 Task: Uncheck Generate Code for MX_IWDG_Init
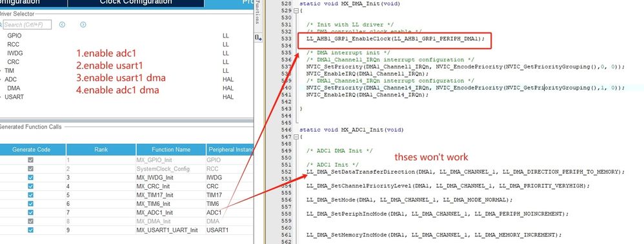[30, 178]
